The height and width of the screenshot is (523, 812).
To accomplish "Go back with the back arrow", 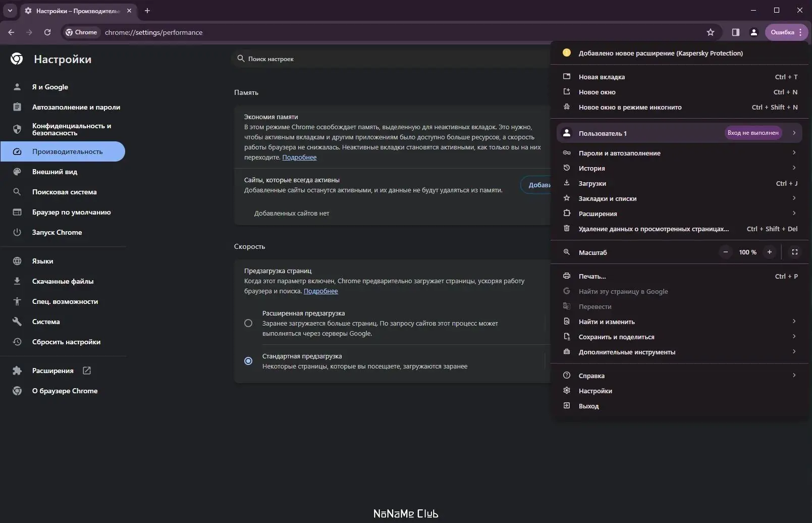I will point(11,32).
